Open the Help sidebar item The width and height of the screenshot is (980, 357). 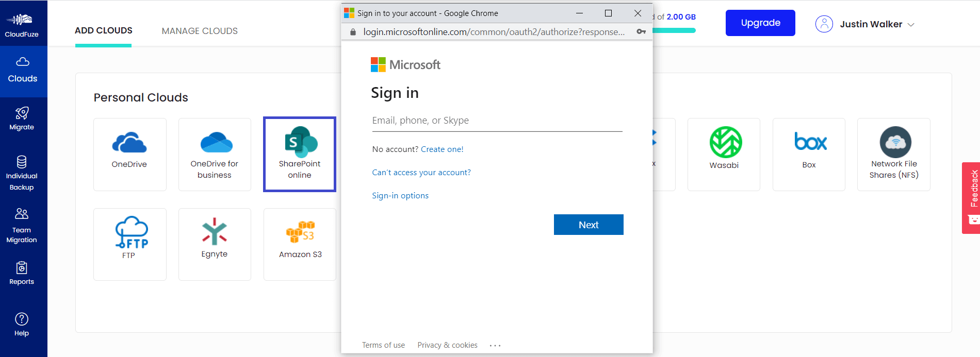22,325
